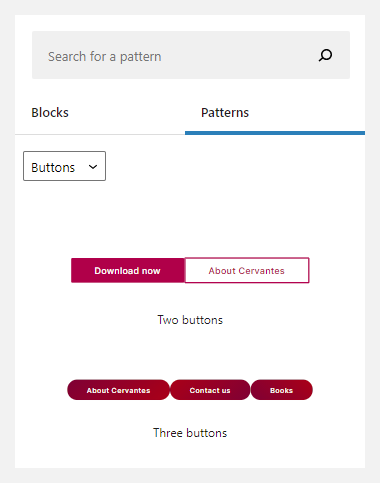The width and height of the screenshot is (380, 483).
Task: Click the outlined About Cervantes button
Action: [247, 270]
